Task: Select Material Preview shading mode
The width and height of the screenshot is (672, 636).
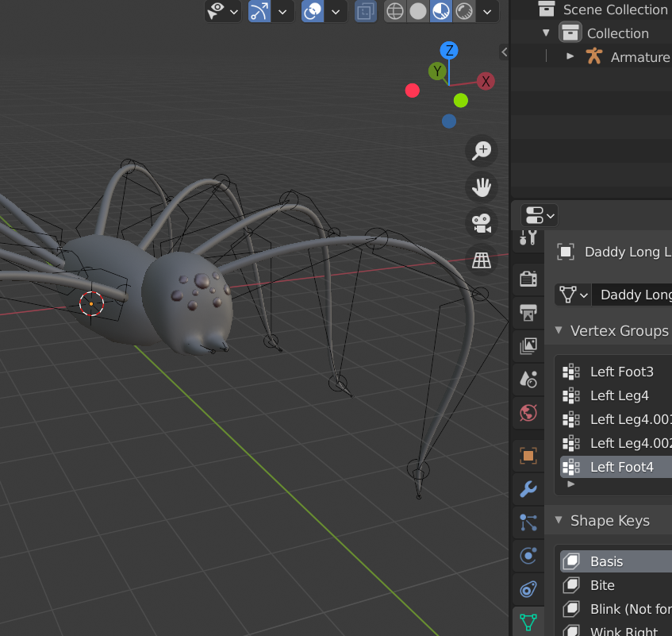Action: (x=441, y=12)
